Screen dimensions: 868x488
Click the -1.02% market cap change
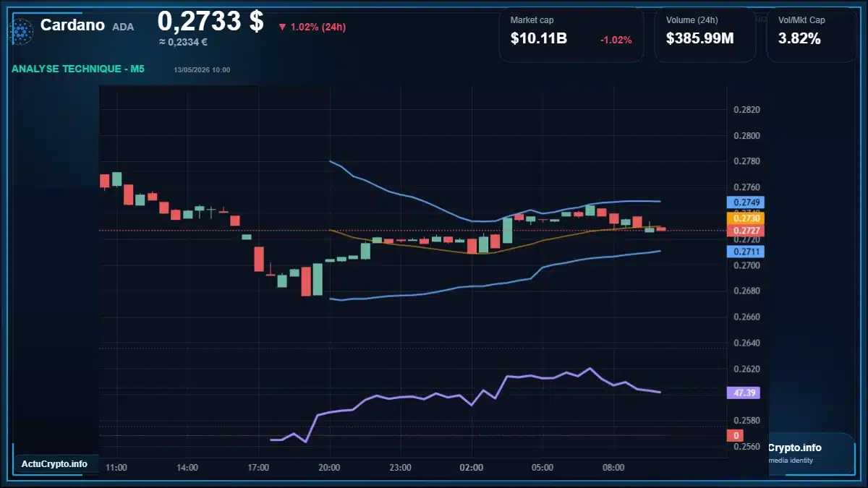point(616,40)
